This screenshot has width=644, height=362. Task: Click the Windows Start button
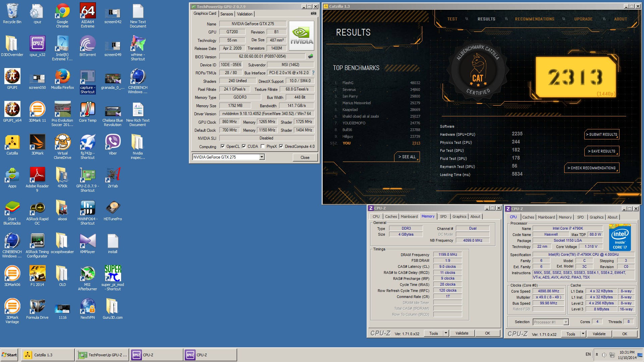tap(9, 355)
